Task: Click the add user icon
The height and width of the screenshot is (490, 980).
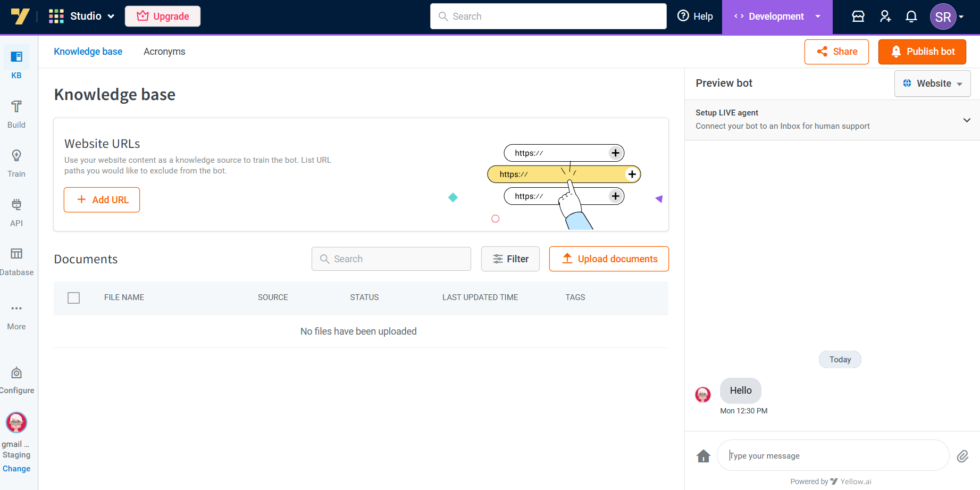Action: (x=885, y=16)
